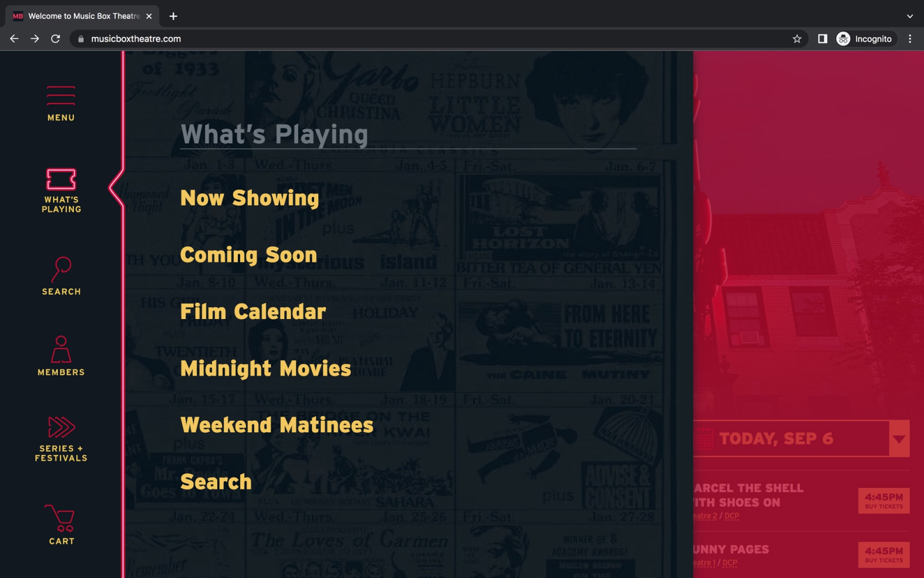Click the Today, Sep 6 date label

[x=776, y=439]
